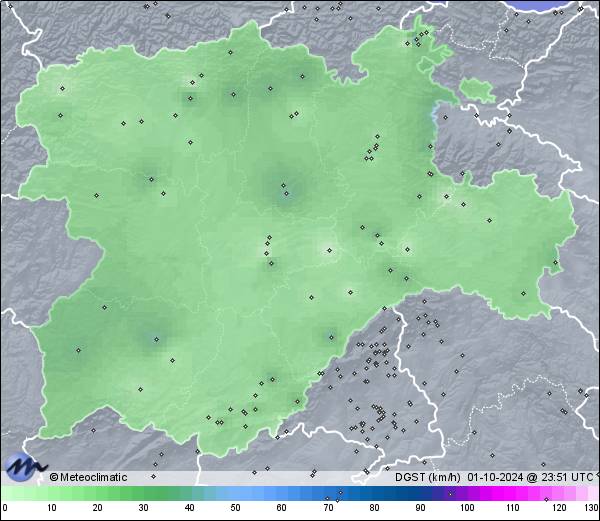Pick the light blue color above 50
The height and width of the screenshot is (521, 600).
click(235, 494)
